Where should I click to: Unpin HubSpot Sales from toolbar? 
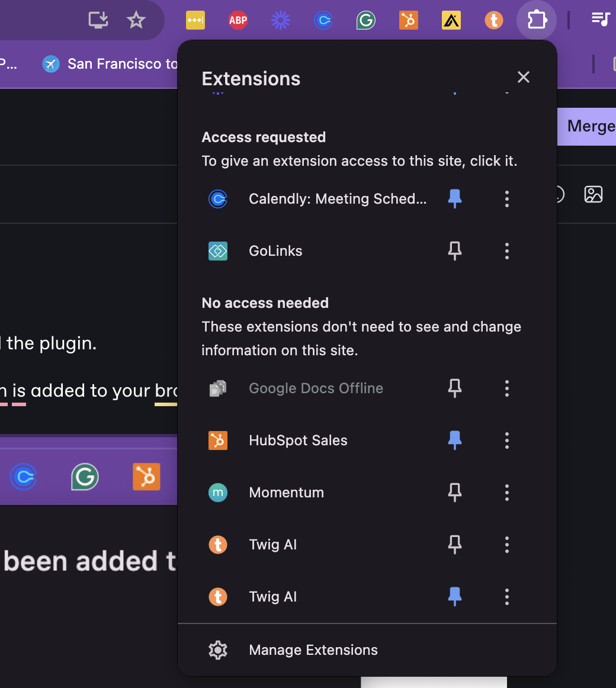455,441
